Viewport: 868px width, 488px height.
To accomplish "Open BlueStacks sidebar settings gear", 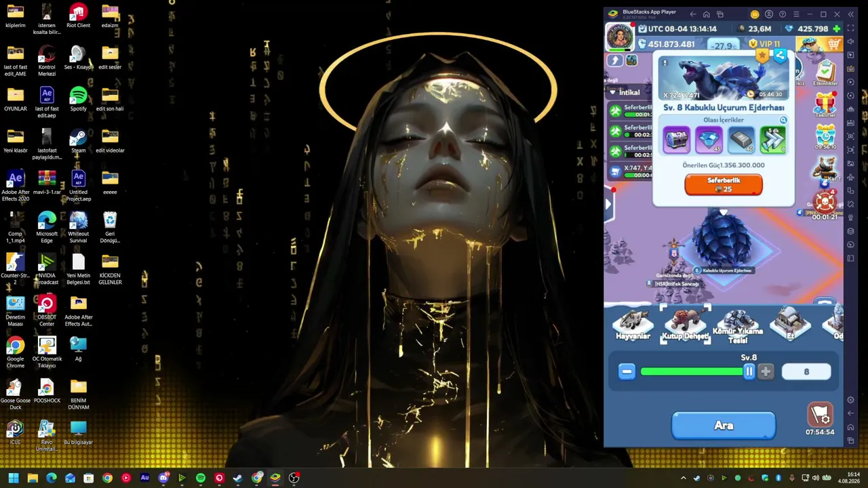I will coord(851,400).
